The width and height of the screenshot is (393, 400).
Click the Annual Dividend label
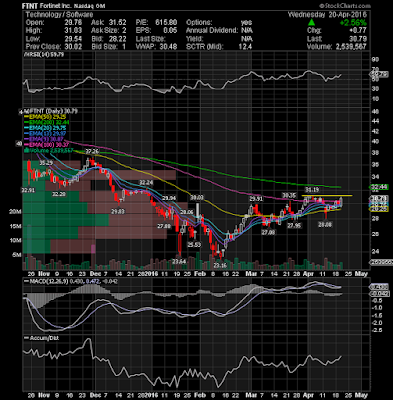211,31
